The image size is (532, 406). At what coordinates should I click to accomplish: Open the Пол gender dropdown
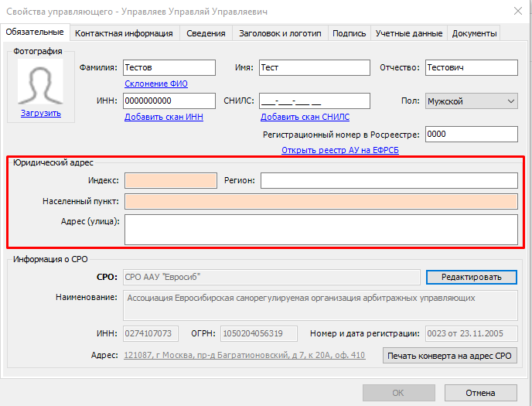pyautogui.click(x=471, y=101)
